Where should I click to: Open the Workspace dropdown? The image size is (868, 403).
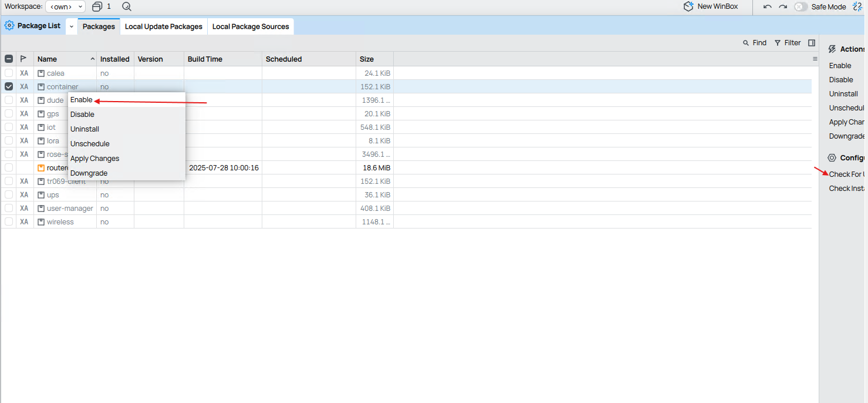pyautogui.click(x=65, y=6)
